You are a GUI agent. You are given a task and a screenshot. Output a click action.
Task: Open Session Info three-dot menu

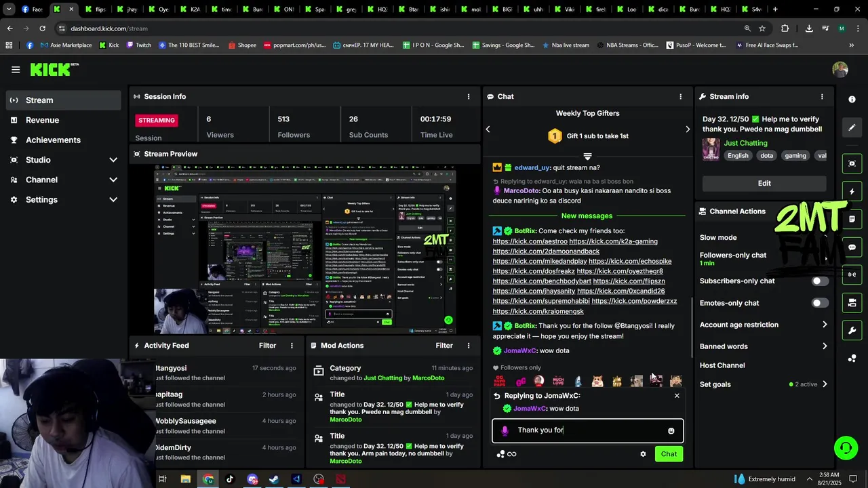click(468, 96)
